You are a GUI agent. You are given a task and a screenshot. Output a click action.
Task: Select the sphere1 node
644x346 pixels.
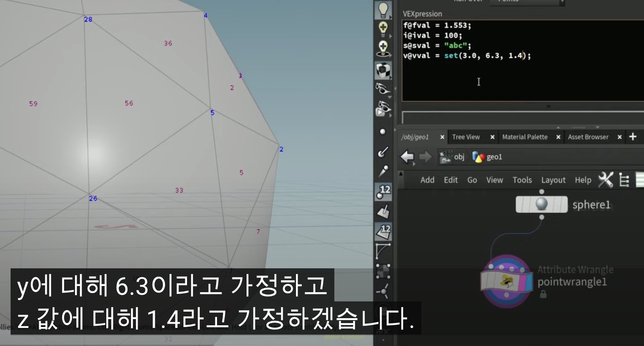[542, 204]
